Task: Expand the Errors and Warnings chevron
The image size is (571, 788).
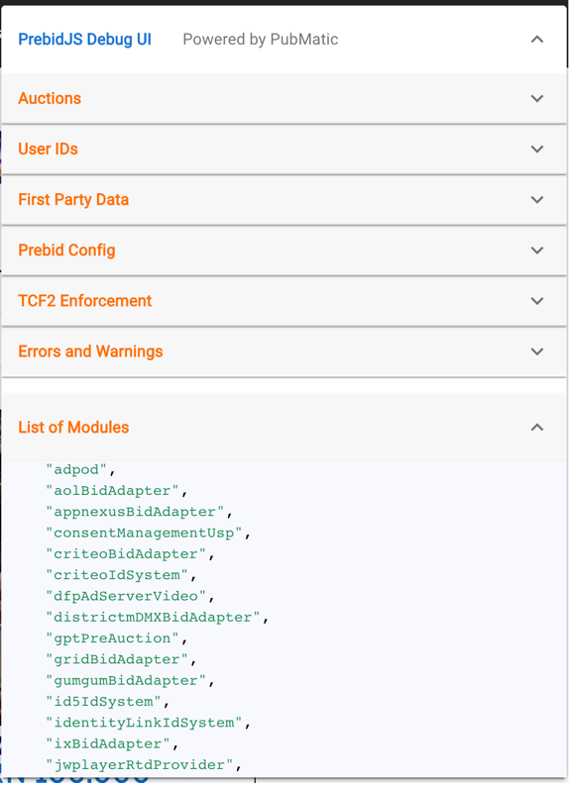Action: point(537,351)
